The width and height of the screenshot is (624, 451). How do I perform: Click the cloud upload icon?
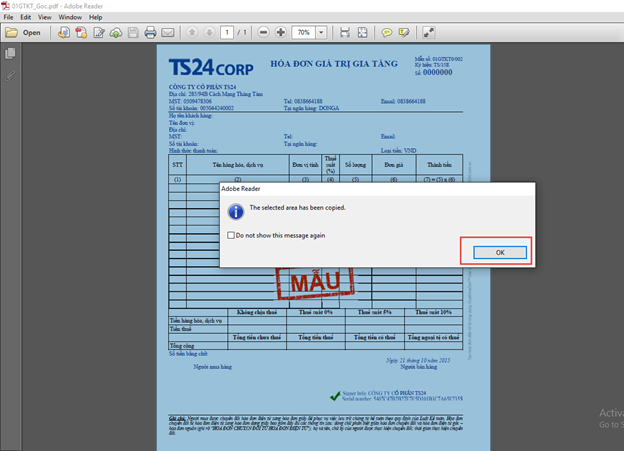pyautogui.click(x=116, y=33)
